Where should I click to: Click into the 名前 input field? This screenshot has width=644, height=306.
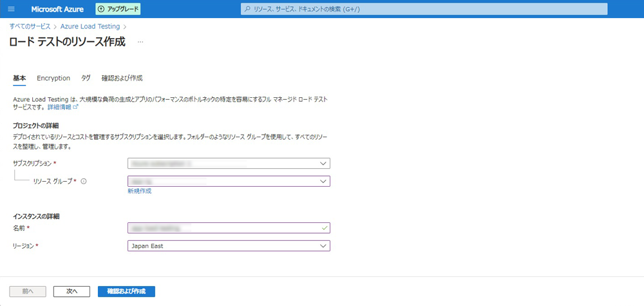point(229,227)
